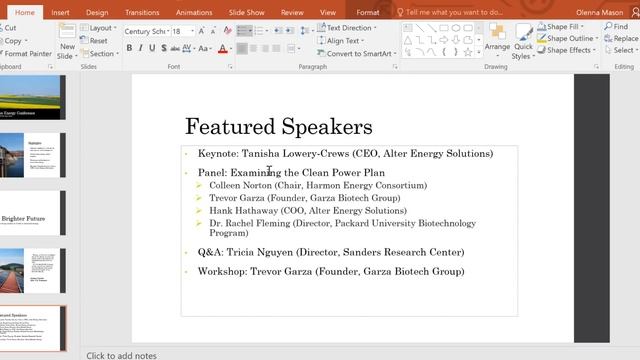This screenshot has height=360, width=640.
Task: Click Replace in the Editing group
Action: pos(621,38)
